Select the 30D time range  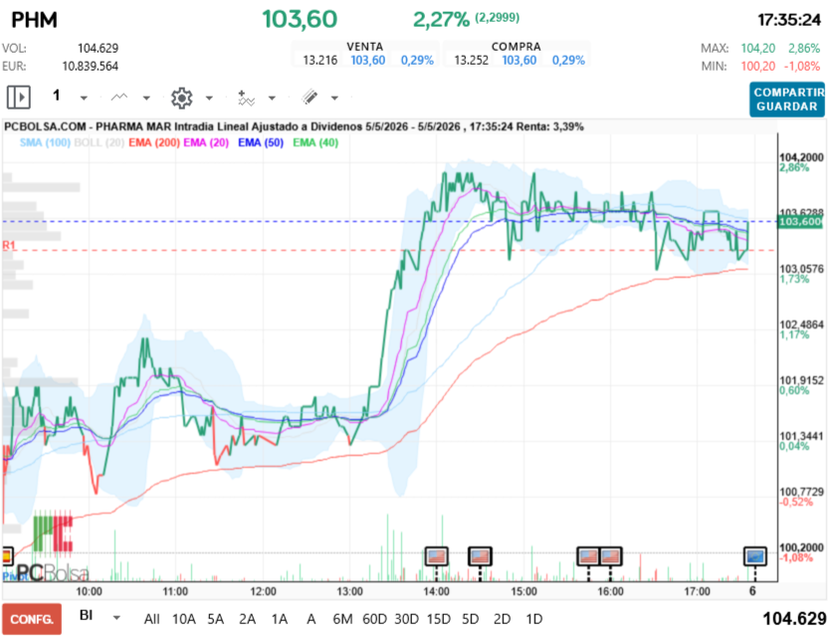click(x=407, y=619)
